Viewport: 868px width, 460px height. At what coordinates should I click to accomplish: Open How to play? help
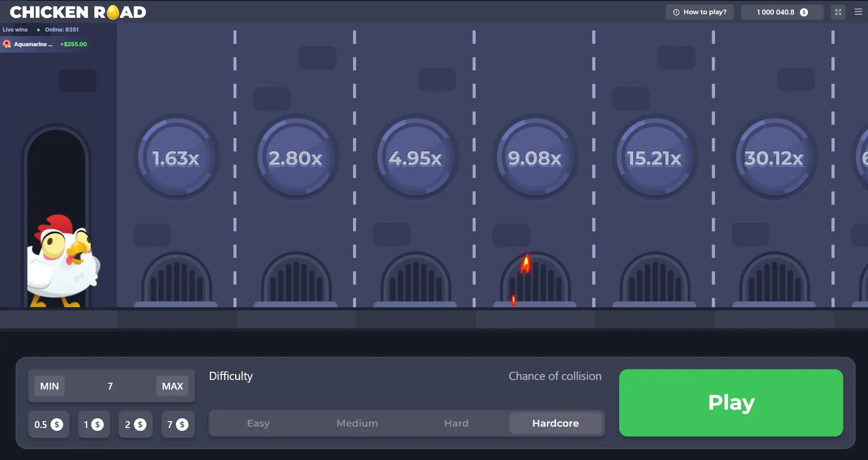click(x=700, y=12)
